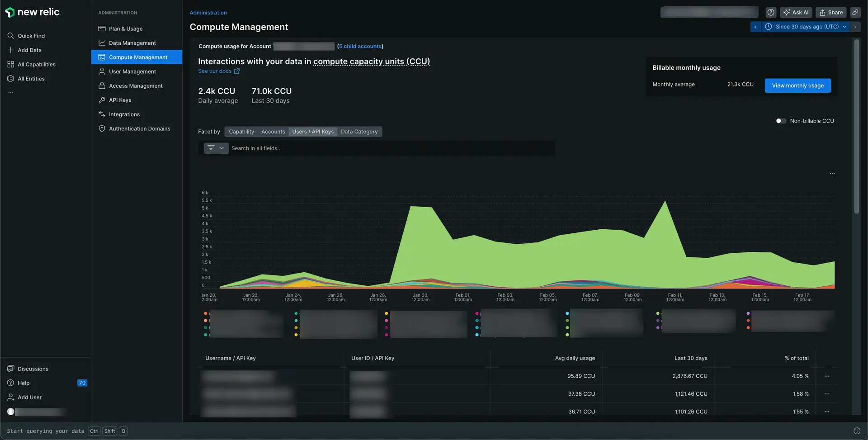The width and height of the screenshot is (868, 440).
Task: Sort by Last 30 days column header
Action: coord(691,358)
